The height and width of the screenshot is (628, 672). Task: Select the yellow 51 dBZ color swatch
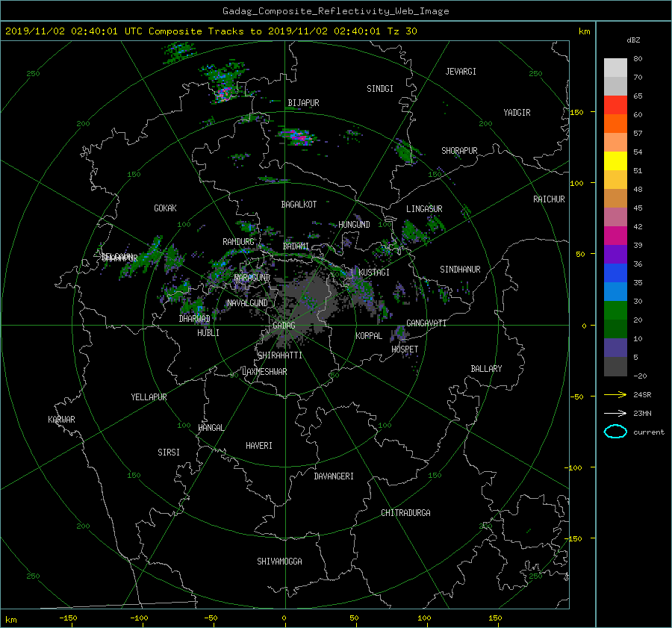[x=615, y=161]
